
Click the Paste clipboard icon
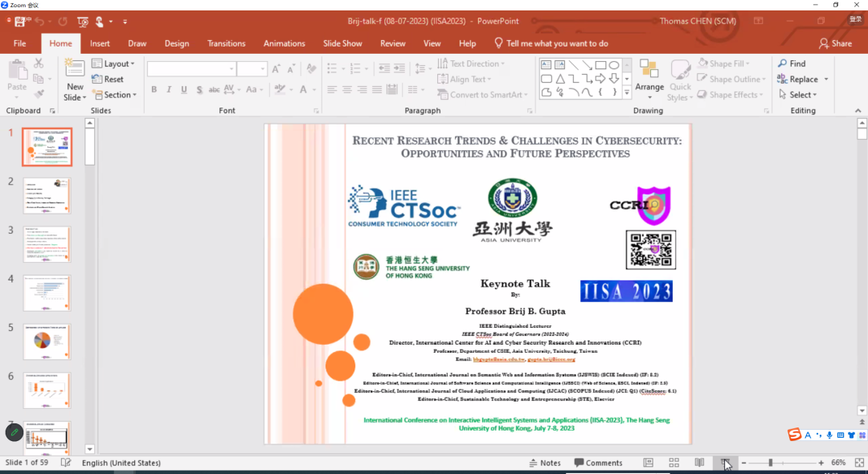17,71
